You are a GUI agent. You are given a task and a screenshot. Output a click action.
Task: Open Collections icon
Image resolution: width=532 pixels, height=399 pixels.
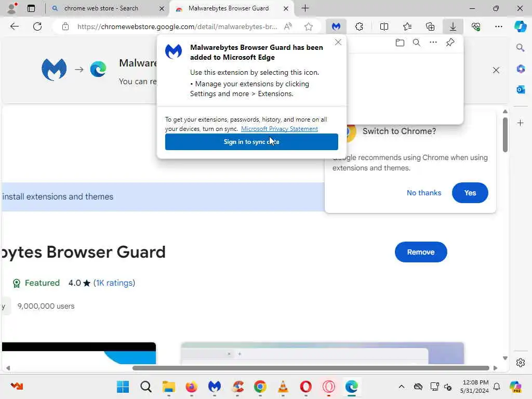pyautogui.click(x=430, y=26)
